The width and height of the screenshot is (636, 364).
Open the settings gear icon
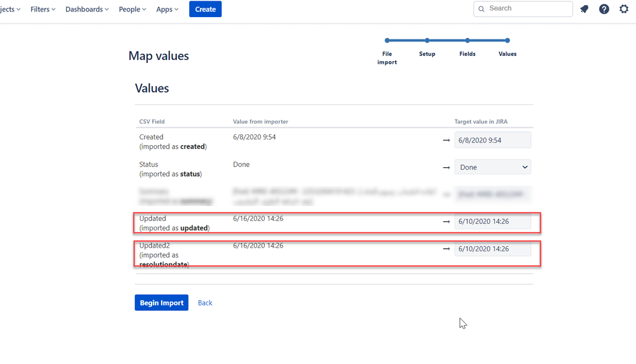pos(624,9)
